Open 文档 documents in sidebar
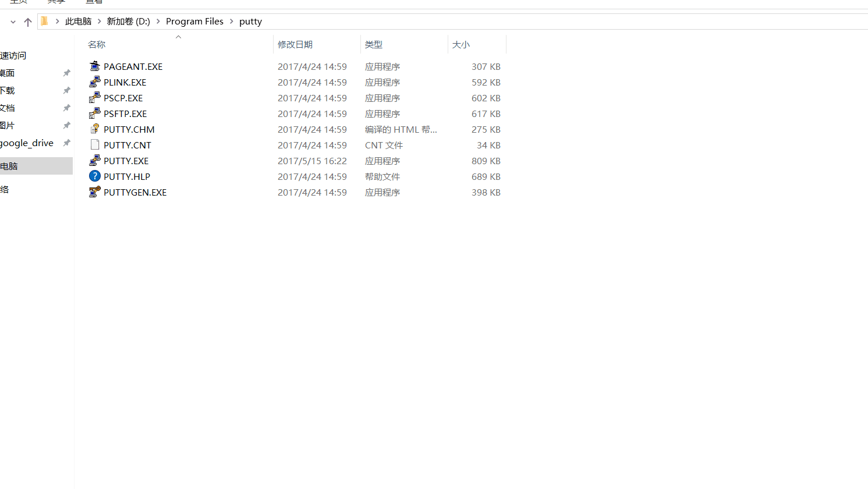 tap(8, 108)
